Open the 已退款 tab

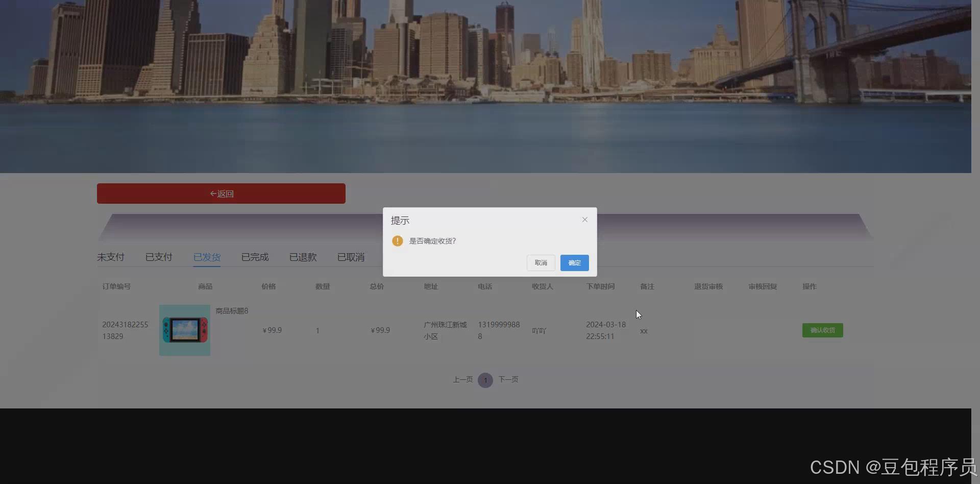(x=303, y=257)
